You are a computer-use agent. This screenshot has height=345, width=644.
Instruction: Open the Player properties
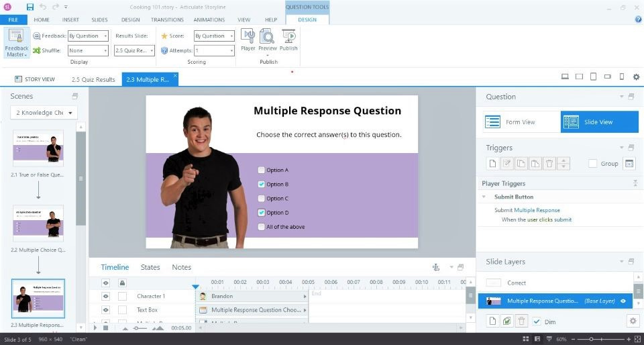pos(248,40)
